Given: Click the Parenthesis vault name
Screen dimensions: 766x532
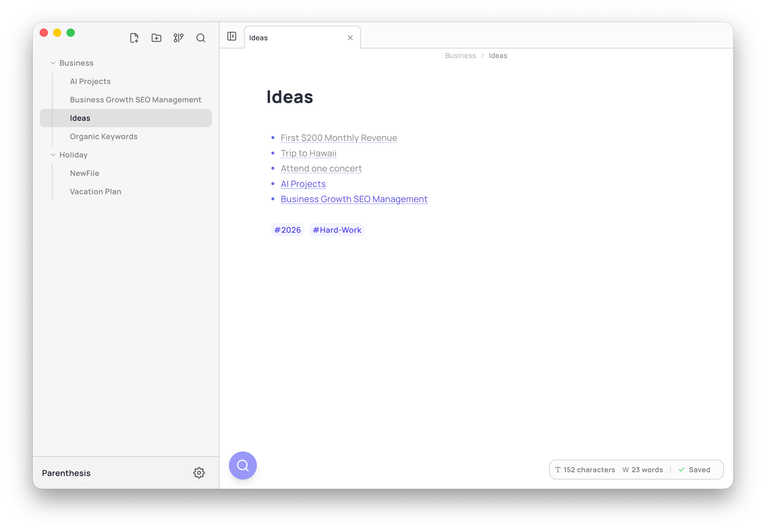Looking at the screenshot, I should point(66,473).
